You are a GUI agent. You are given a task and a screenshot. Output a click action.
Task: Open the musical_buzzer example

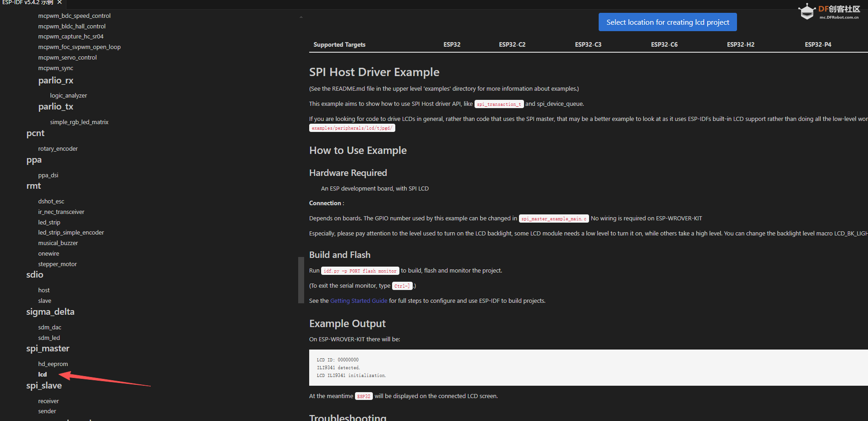coord(58,243)
